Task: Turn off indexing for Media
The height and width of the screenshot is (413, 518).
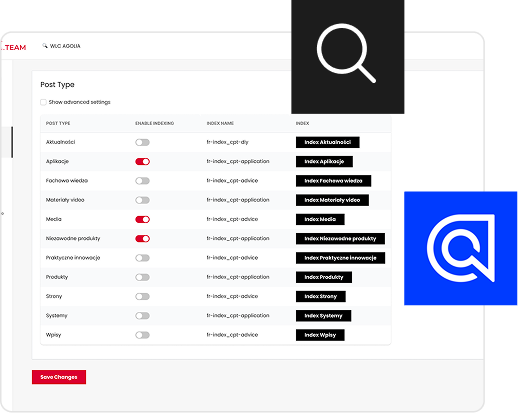Action: pos(142,219)
